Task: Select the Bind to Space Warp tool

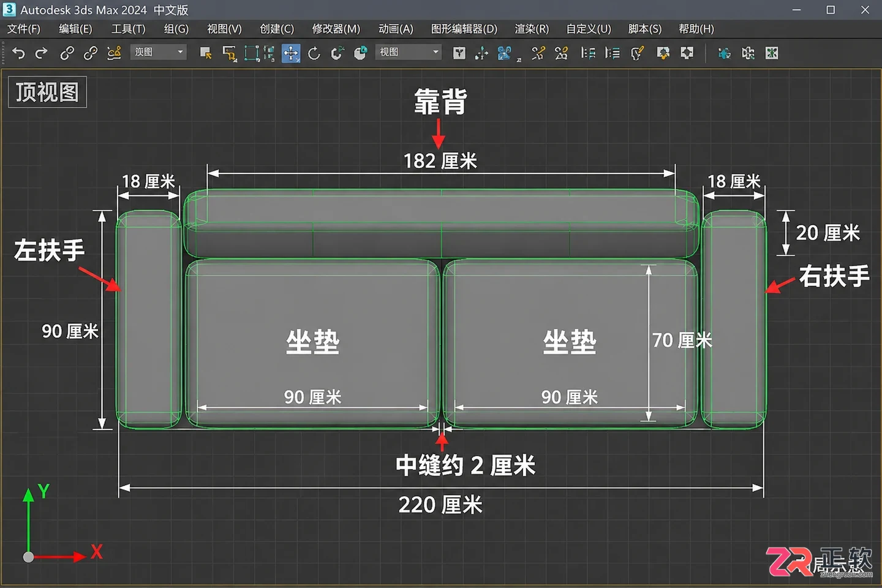Action: (114, 53)
